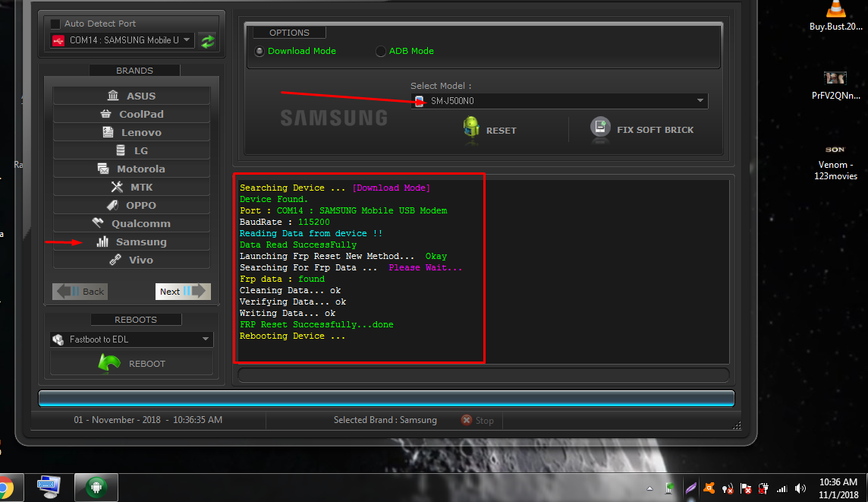868x502 pixels.
Task: Click the OPPO tag icon
Action: point(112,205)
